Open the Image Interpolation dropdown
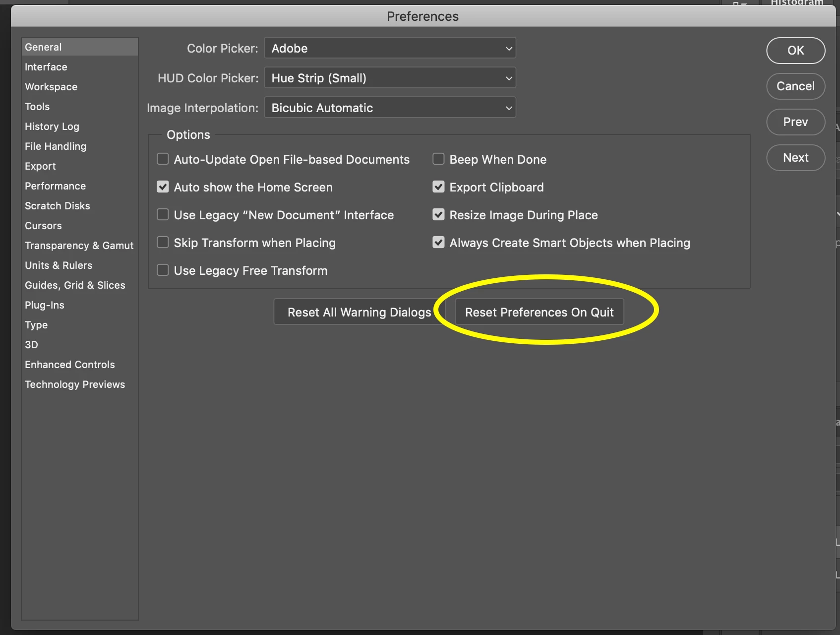 pos(390,108)
